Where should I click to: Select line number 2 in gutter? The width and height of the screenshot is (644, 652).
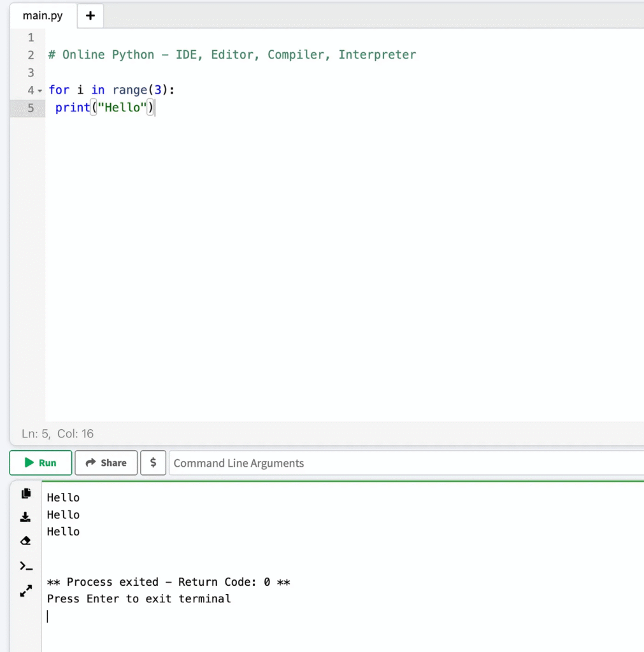point(31,55)
